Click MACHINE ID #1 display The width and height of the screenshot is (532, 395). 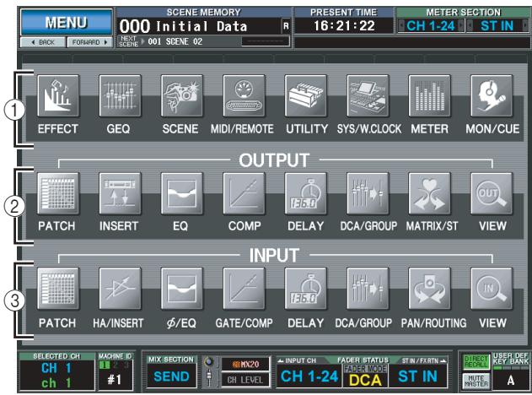click(115, 379)
